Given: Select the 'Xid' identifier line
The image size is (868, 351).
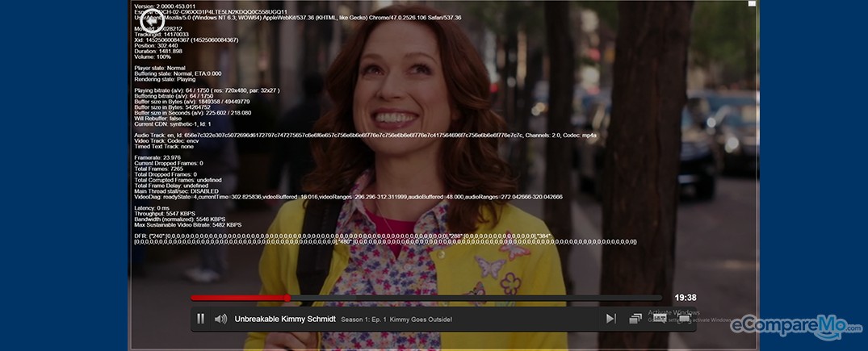Looking at the screenshot, I should [186, 40].
